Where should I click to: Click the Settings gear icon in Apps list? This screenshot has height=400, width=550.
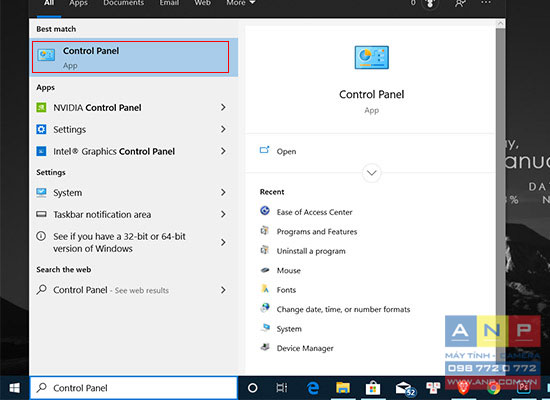pos(41,129)
